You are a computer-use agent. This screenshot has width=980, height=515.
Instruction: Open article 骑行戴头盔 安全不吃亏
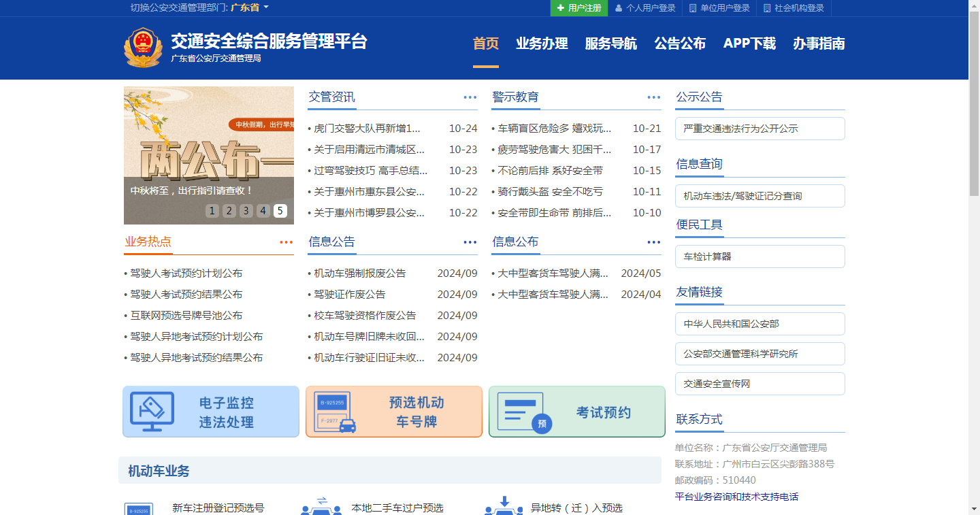click(x=551, y=192)
